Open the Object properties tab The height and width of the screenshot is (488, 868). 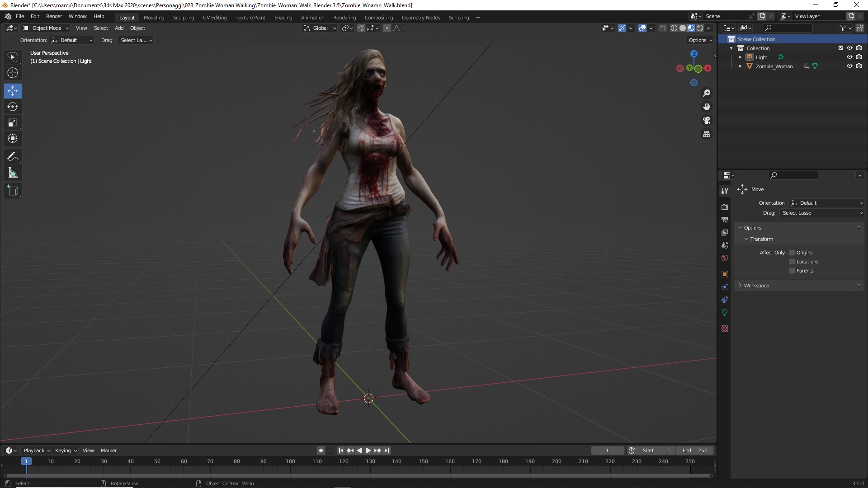725,274
